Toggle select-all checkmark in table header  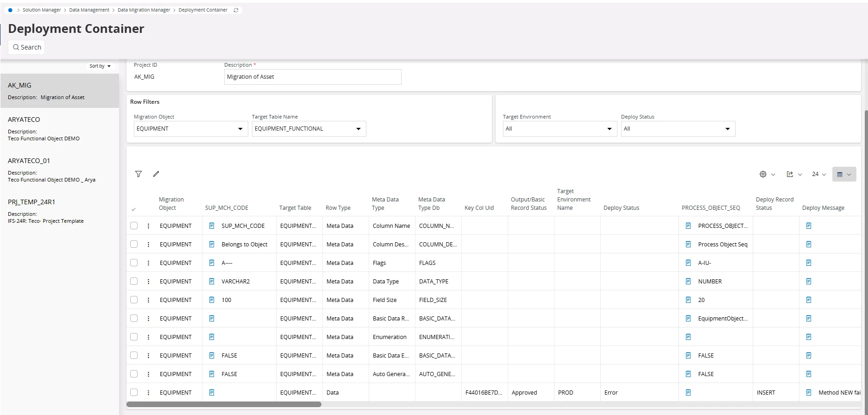coord(133,209)
